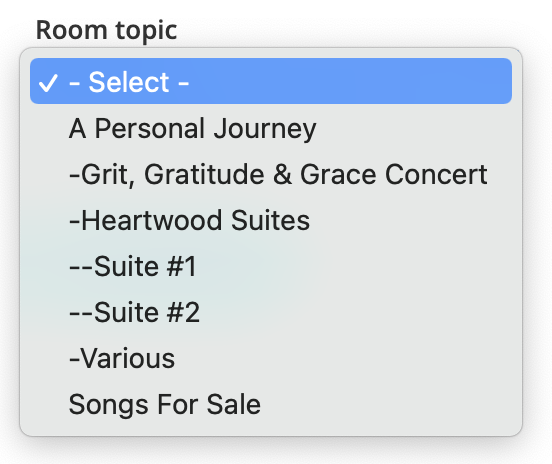Screen dimensions: 552x464
Task: Pick the Grace Concert sub-topic
Action: [x=271, y=174]
